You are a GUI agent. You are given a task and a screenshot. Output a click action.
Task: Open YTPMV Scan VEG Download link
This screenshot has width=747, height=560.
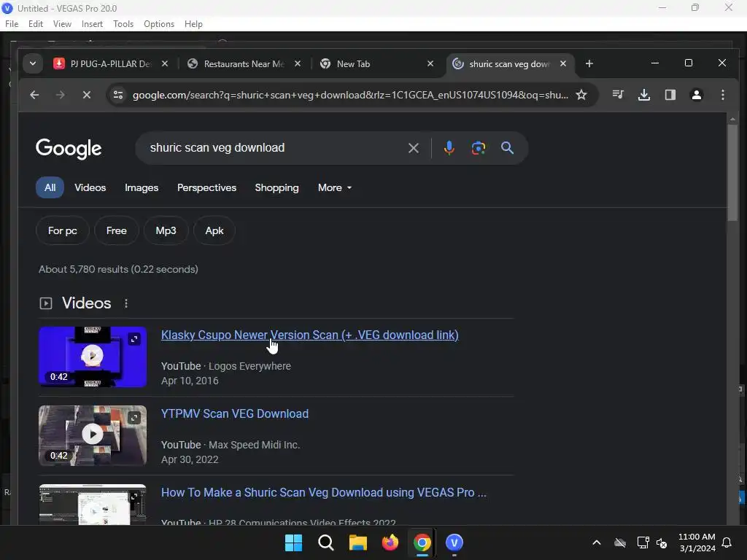(235, 413)
